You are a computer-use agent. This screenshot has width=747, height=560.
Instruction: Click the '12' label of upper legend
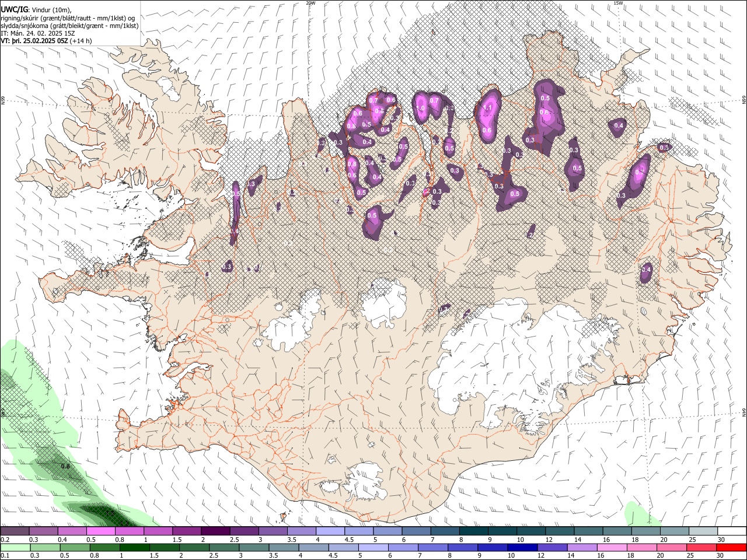coord(549,540)
